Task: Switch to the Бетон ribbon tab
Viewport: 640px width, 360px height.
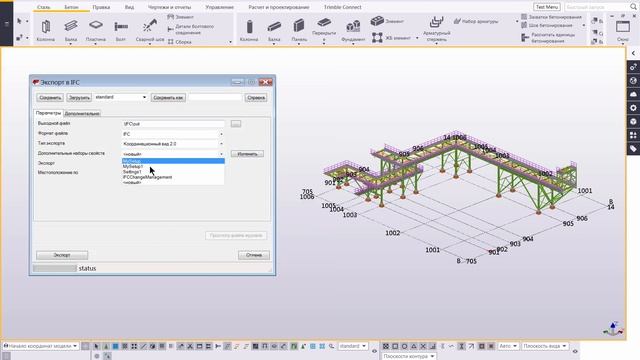Action: [x=71, y=7]
